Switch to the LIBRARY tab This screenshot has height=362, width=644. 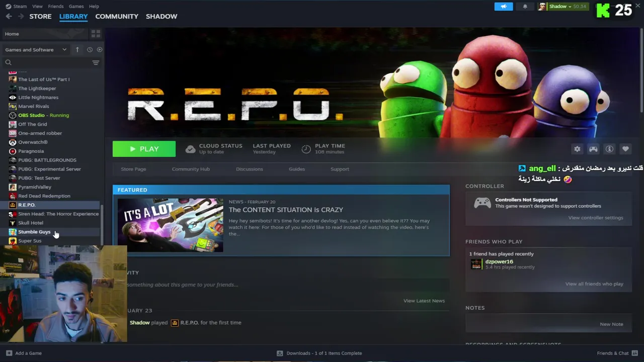(x=73, y=16)
